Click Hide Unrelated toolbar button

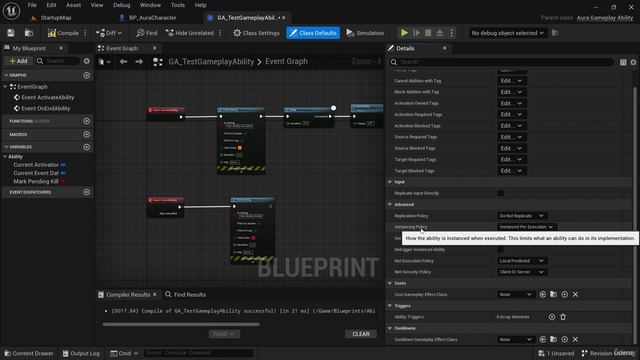pyautogui.click(x=189, y=33)
